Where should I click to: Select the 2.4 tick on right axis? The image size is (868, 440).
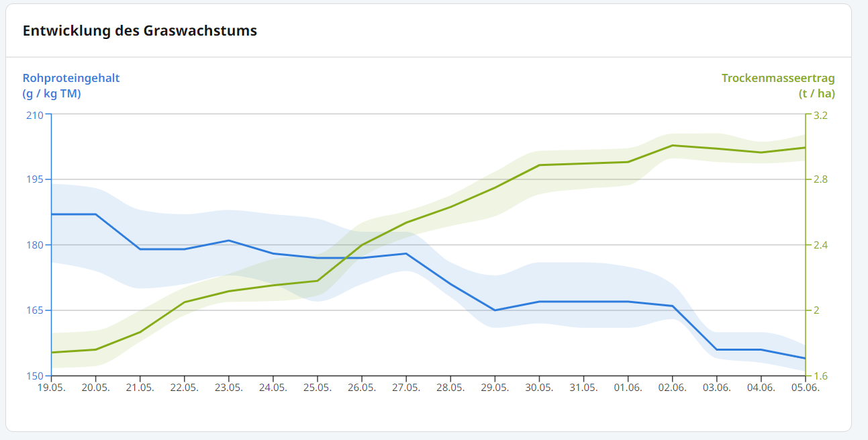click(x=820, y=245)
